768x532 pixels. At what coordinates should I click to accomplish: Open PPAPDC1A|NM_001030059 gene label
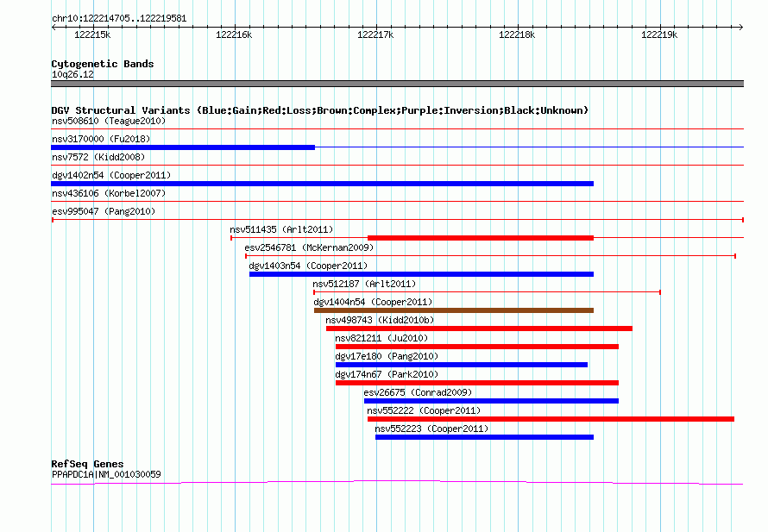tap(106, 474)
